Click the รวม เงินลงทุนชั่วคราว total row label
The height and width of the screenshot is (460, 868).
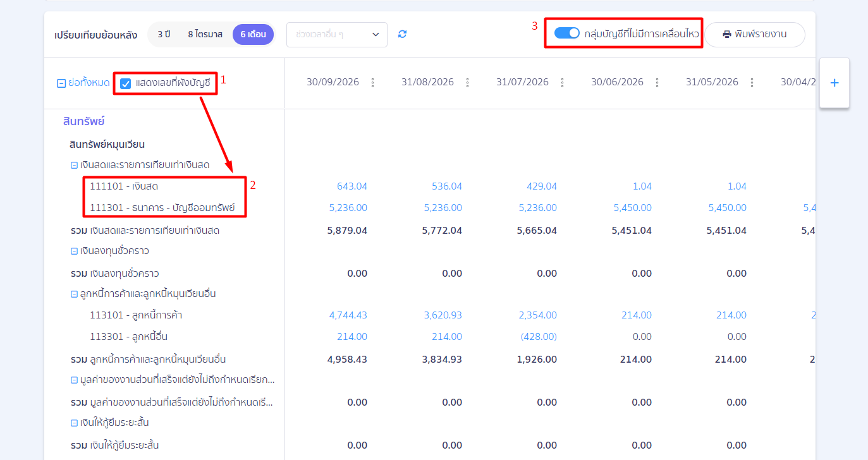114,274
